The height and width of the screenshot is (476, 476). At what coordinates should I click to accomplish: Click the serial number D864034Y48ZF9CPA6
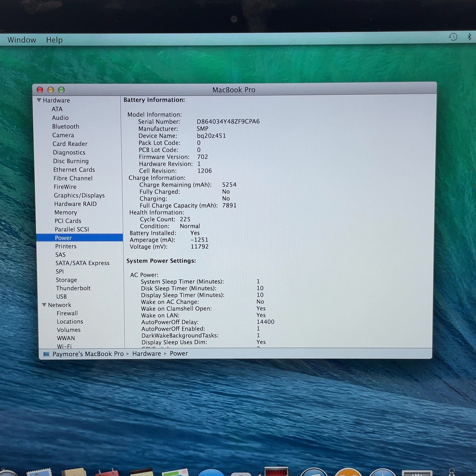point(228,121)
